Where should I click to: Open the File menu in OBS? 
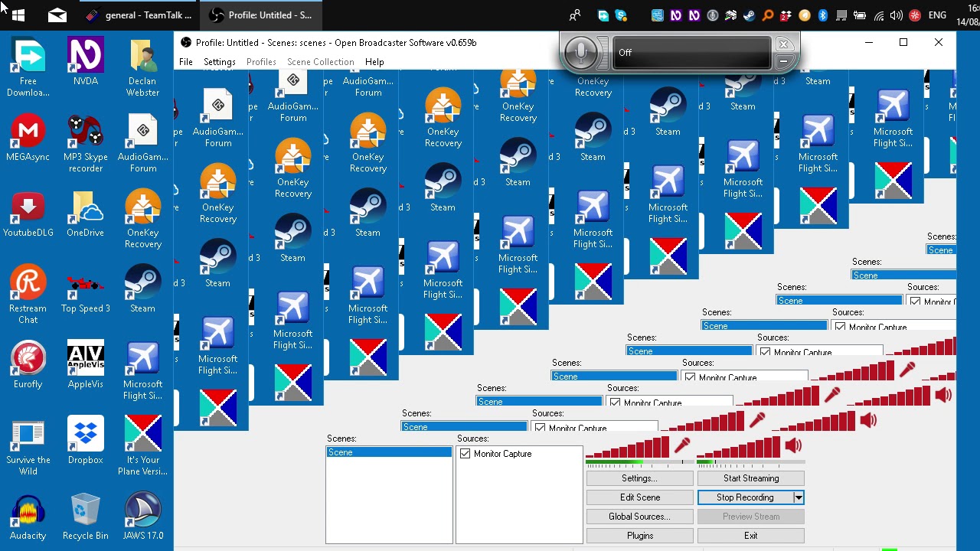click(186, 62)
